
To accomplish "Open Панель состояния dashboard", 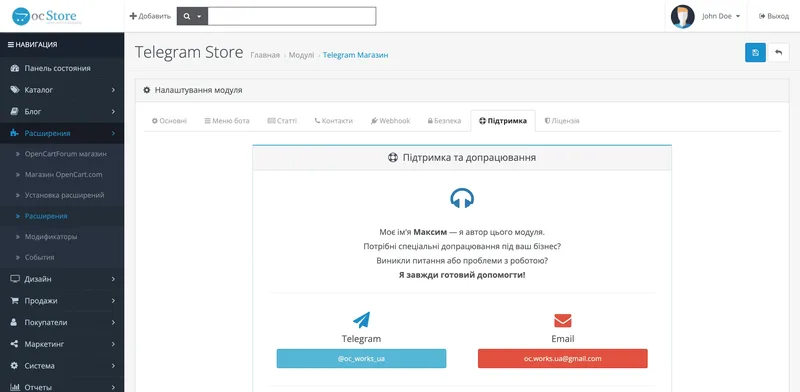I will click(x=62, y=68).
